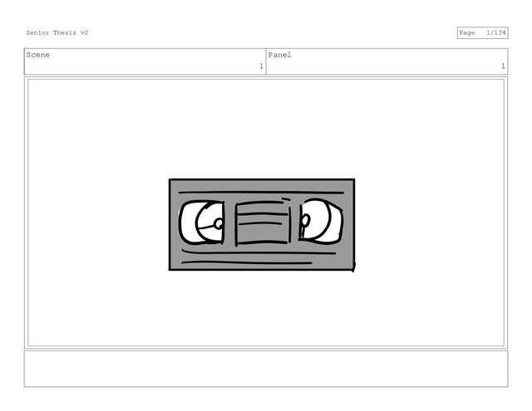The width and height of the screenshot is (532, 411).
Task: Click the empty notes box below the panel
Action: [266, 369]
